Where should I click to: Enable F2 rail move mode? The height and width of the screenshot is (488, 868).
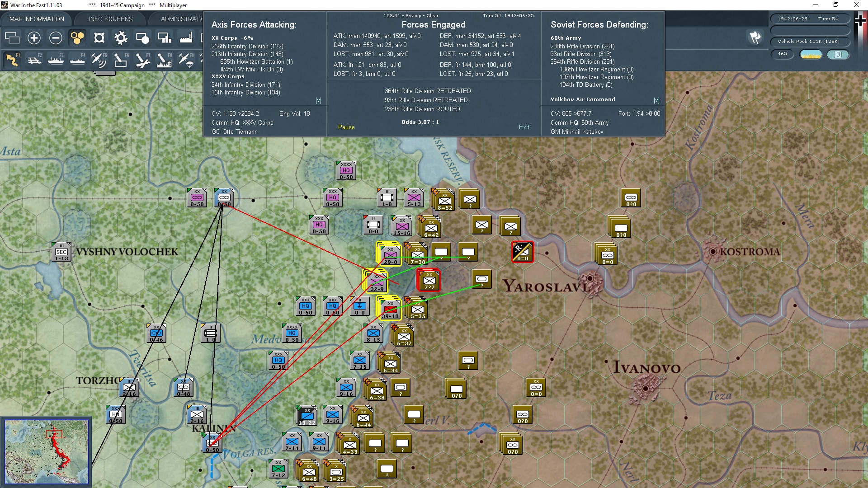tap(34, 60)
